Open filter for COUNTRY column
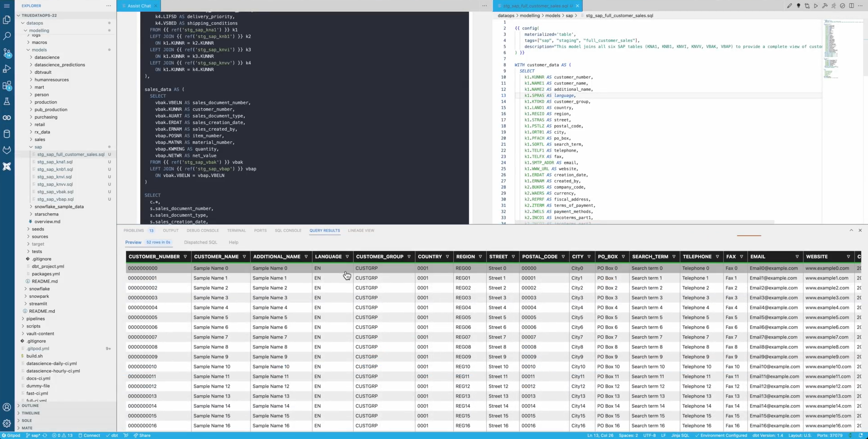Image resolution: width=868 pixels, height=439 pixels. click(447, 257)
